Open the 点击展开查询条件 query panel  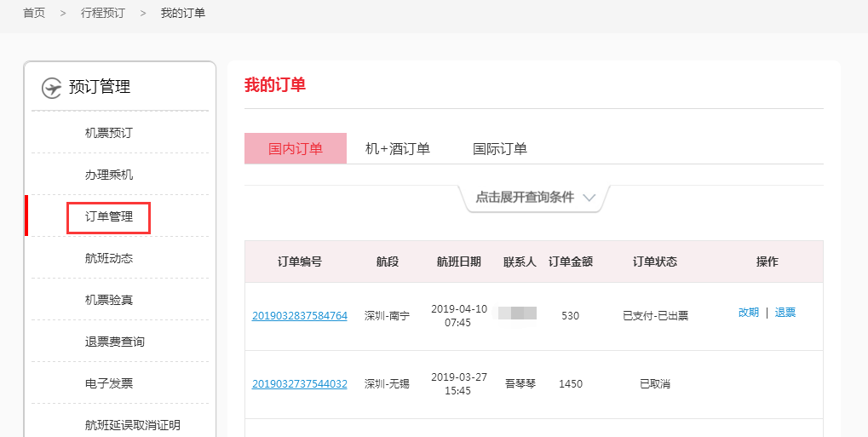524,198
